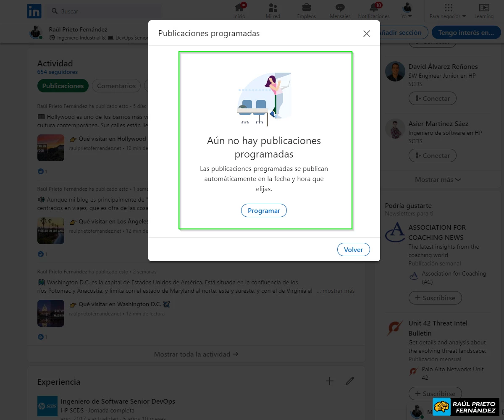Add a new entry to Experiencia with plus icon
This screenshot has height=420, width=504.
330,381
